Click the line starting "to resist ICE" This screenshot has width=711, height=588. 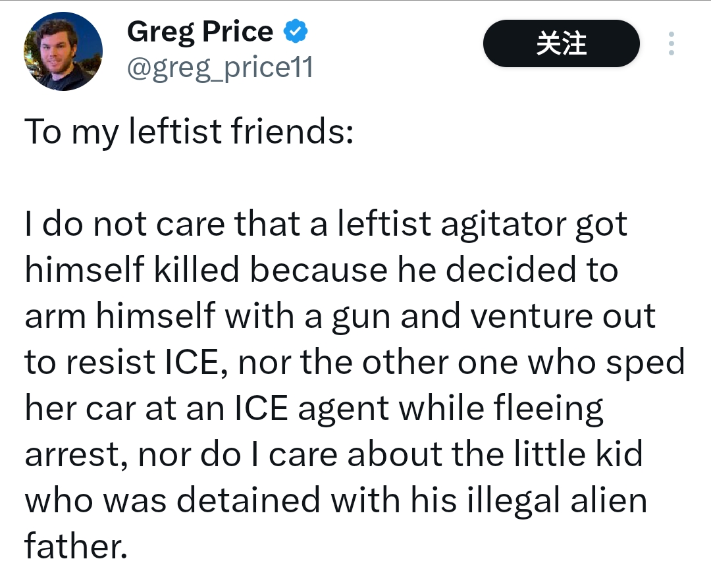point(355,363)
